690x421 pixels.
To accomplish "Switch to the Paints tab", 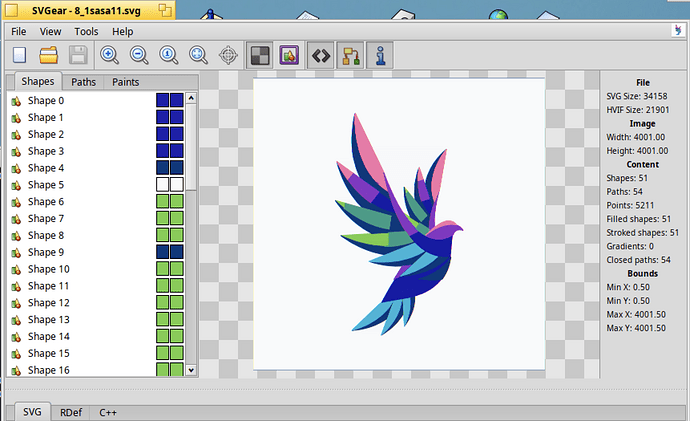I will pos(125,82).
